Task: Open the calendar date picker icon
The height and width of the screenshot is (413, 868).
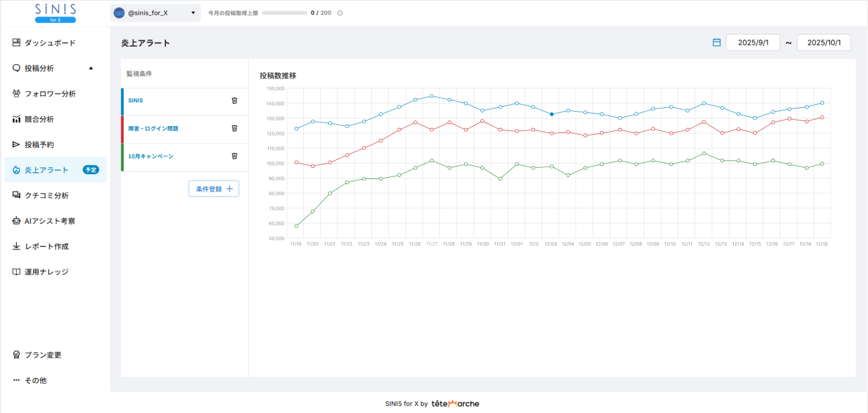Action: (x=716, y=42)
